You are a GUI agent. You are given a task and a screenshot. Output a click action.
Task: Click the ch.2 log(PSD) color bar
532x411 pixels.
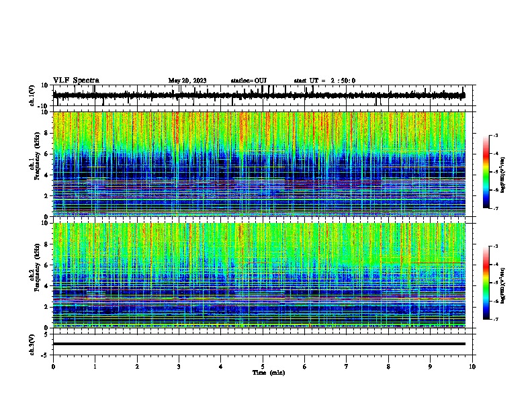click(486, 283)
